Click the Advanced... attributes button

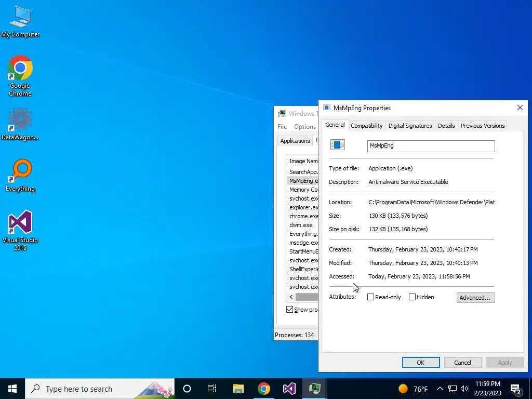[475, 298]
